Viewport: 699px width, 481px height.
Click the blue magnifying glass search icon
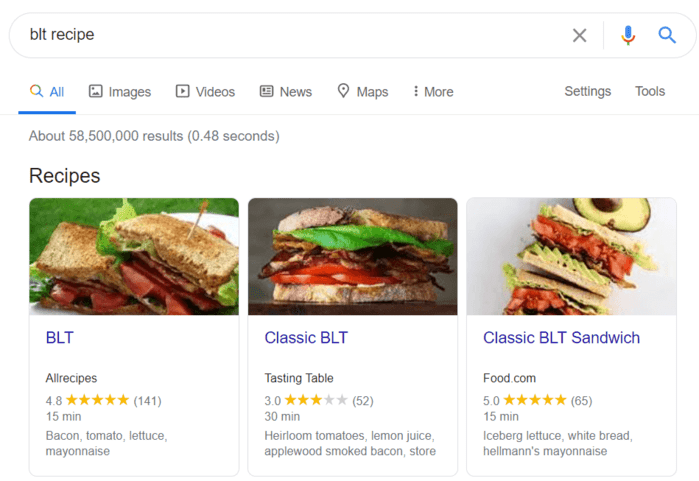point(667,36)
